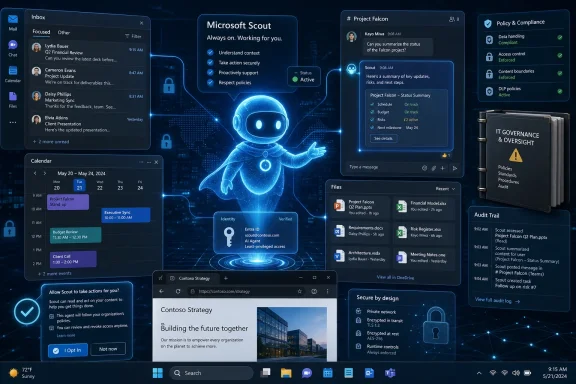Image resolution: width=576 pixels, height=384 pixels.
Task: Toggle the Understand context checkmark
Action: [210, 53]
